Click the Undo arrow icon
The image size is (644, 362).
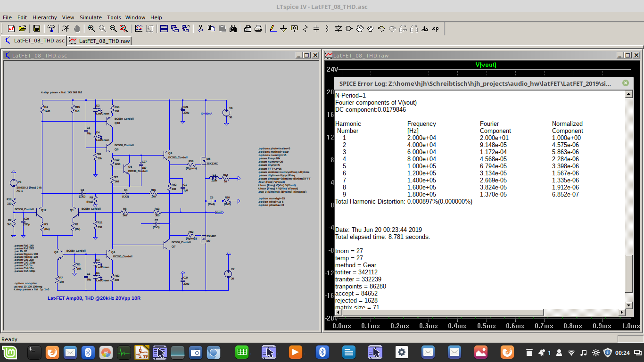click(381, 29)
